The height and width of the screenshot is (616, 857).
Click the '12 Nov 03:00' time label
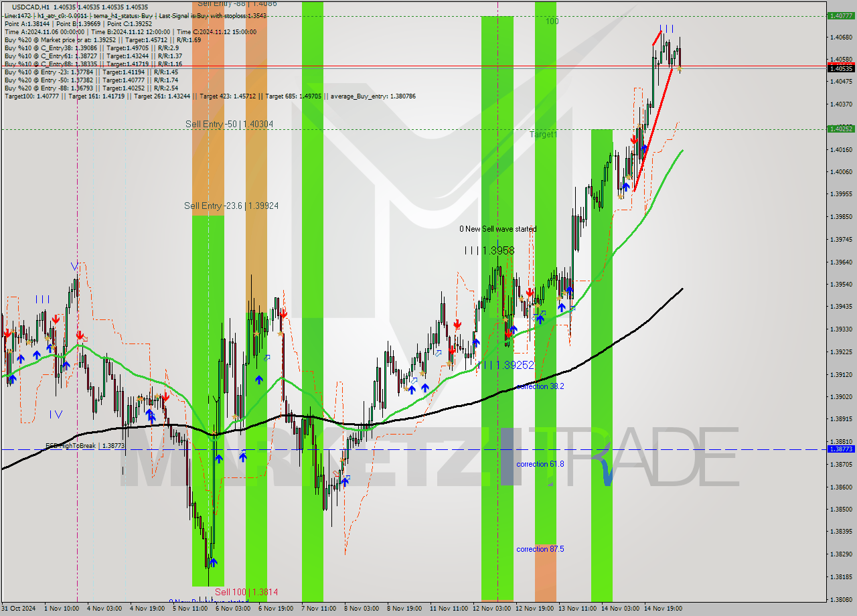(x=491, y=609)
